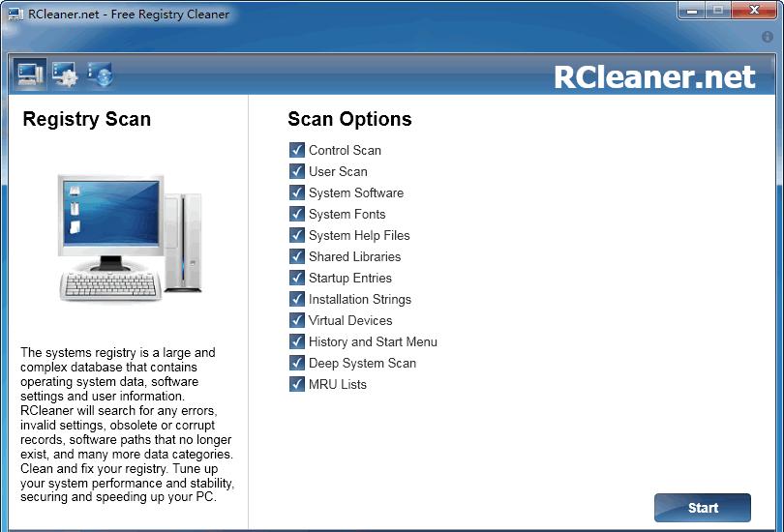The height and width of the screenshot is (532, 784).
Task: Uncheck the Installation Strings option
Action: coord(297,299)
